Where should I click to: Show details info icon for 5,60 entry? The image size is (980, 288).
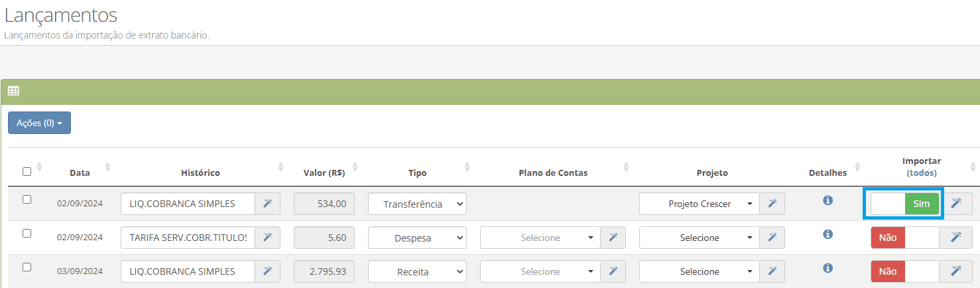pos(827,234)
